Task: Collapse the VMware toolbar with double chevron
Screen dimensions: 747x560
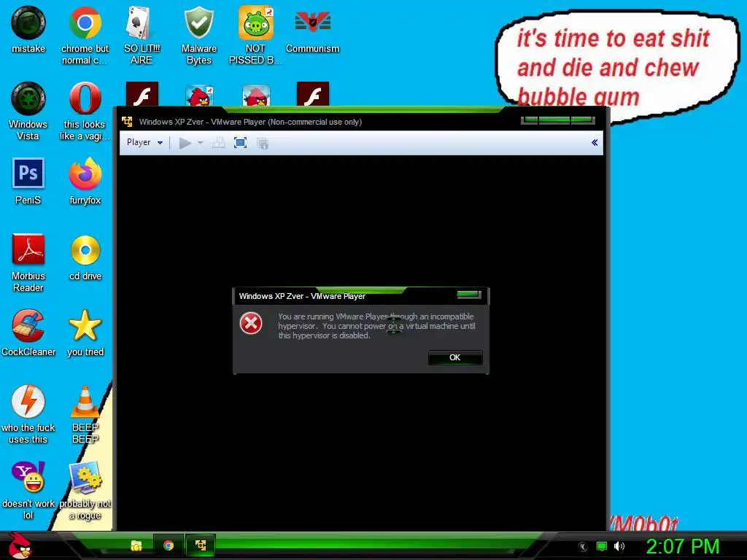Action: tap(595, 142)
